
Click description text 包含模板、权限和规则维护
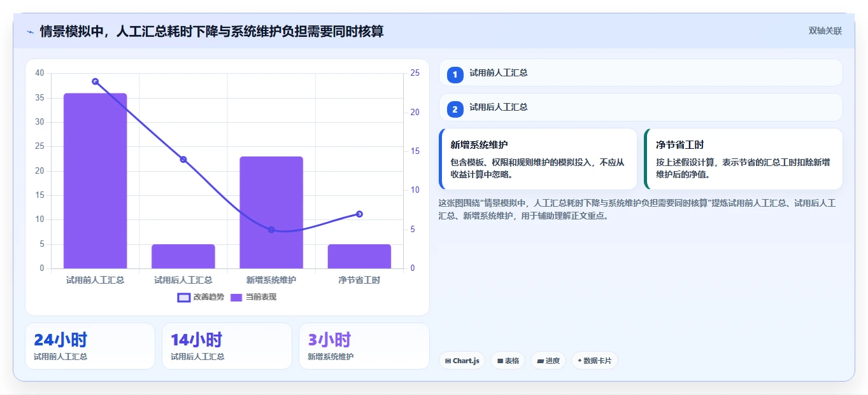538,168
